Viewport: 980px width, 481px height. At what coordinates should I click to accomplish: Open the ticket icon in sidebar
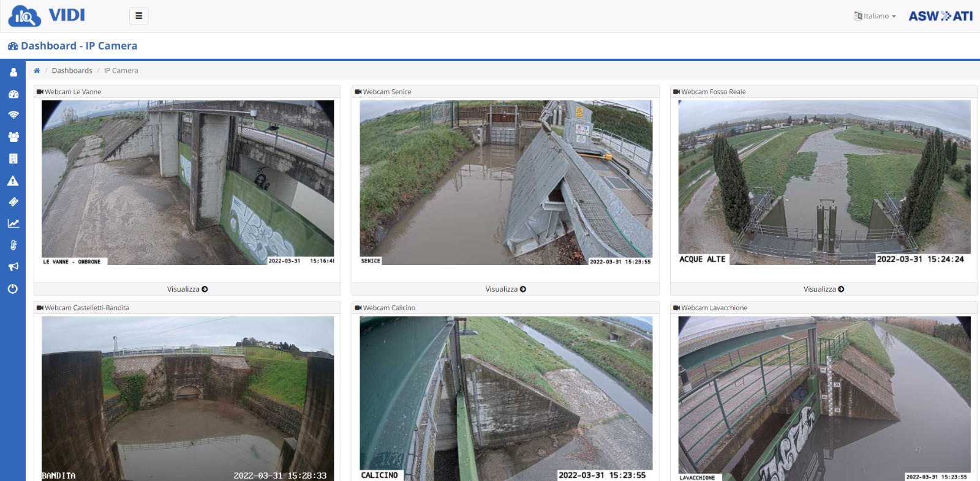tap(13, 202)
